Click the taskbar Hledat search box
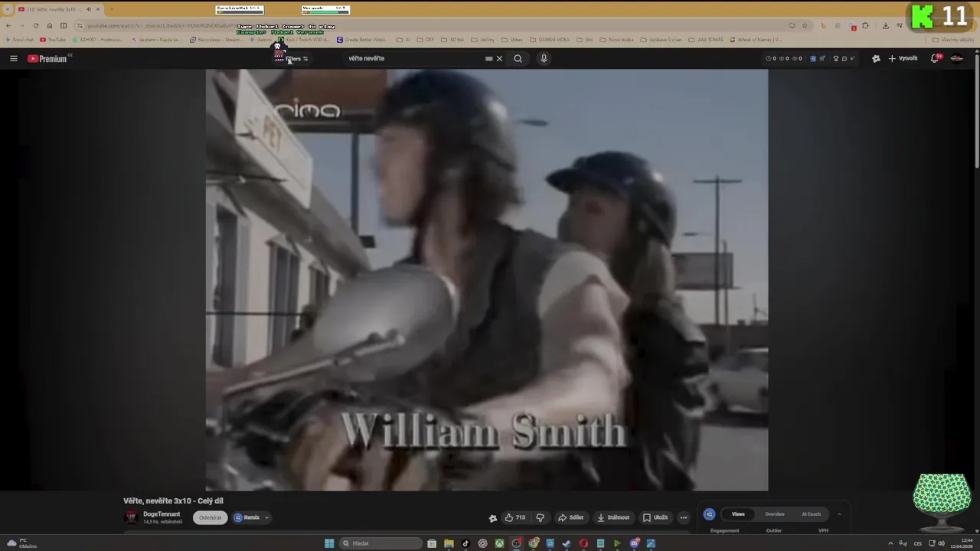Image resolution: width=980 pixels, height=551 pixels. (x=380, y=543)
